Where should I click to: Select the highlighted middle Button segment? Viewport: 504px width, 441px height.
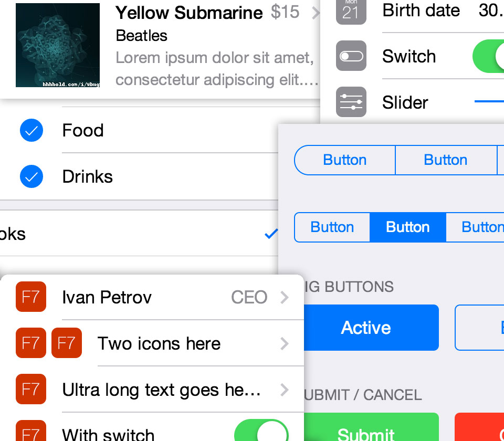click(408, 227)
